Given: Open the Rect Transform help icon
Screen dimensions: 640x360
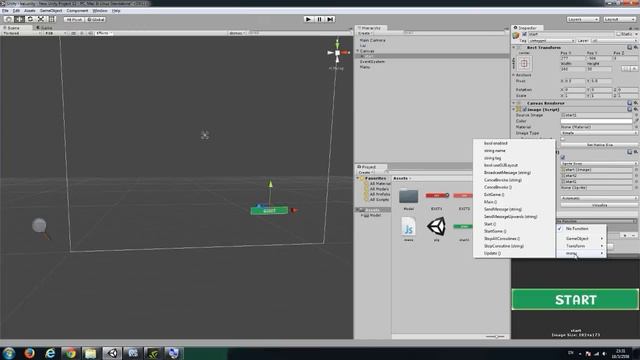Looking at the screenshot, I should 629,48.
